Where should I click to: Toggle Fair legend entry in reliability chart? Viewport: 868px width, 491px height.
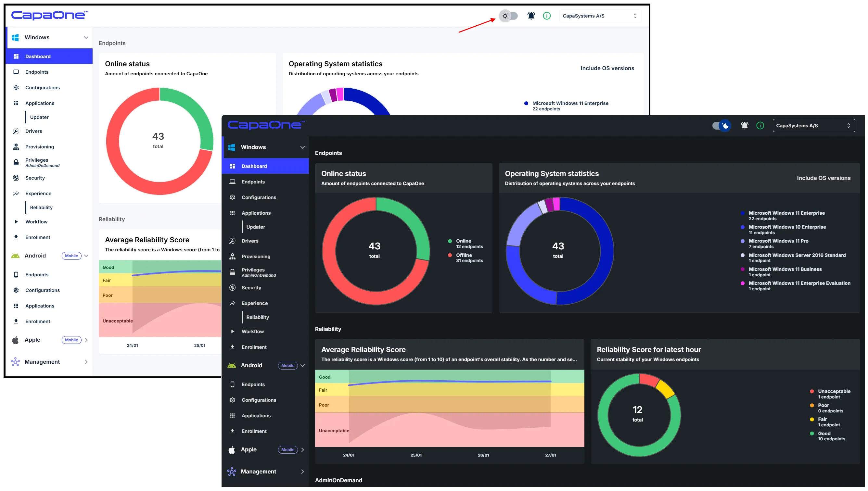point(825,422)
